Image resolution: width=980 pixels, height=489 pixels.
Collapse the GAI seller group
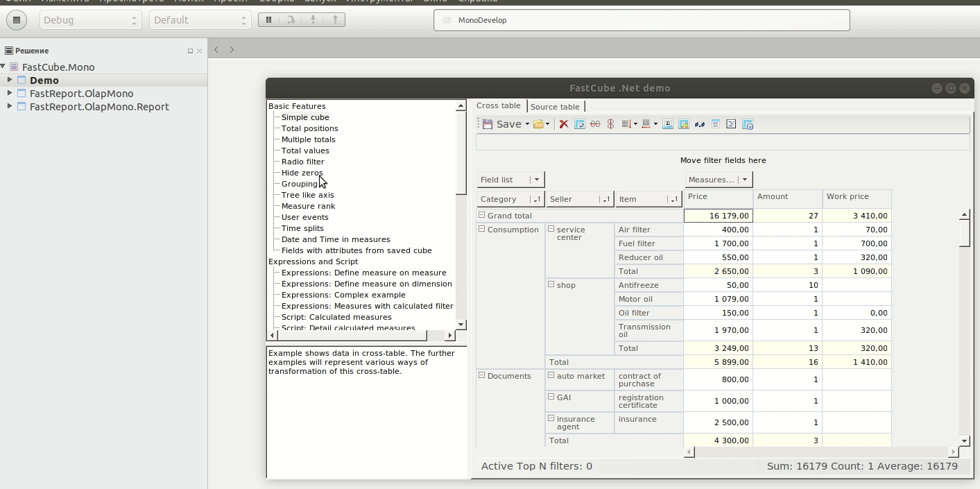click(x=551, y=397)
